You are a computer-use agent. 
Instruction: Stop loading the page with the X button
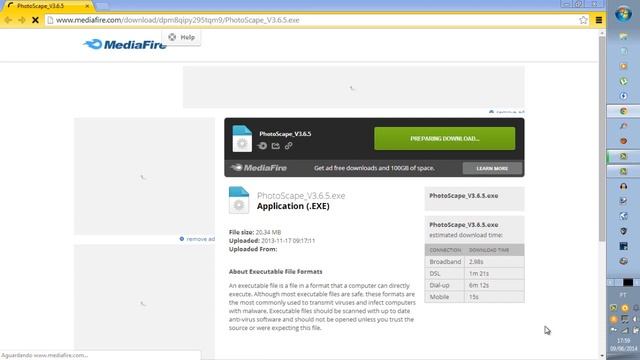pos(36,20)
